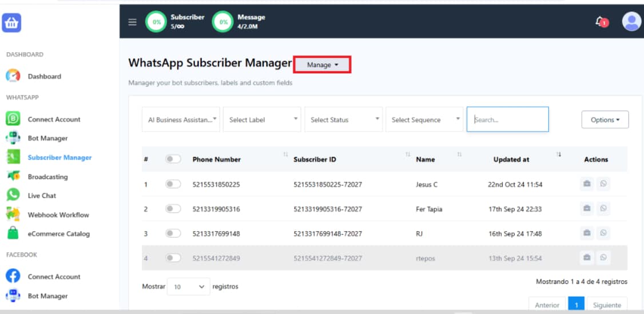Toggle switch for subscriber 5215531850225
The image size is (644, 314).
click(173, 184)
